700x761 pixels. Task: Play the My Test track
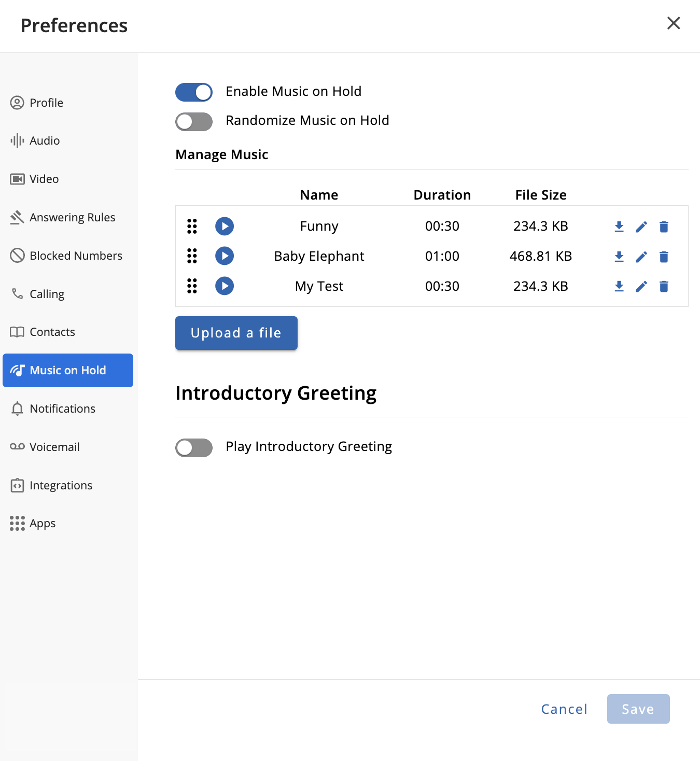pyautogui.click(x=225, y=286)
